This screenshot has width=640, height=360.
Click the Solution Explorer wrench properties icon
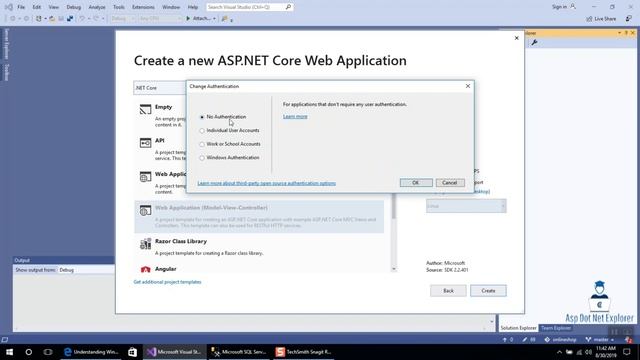click(x=534, y=42)
